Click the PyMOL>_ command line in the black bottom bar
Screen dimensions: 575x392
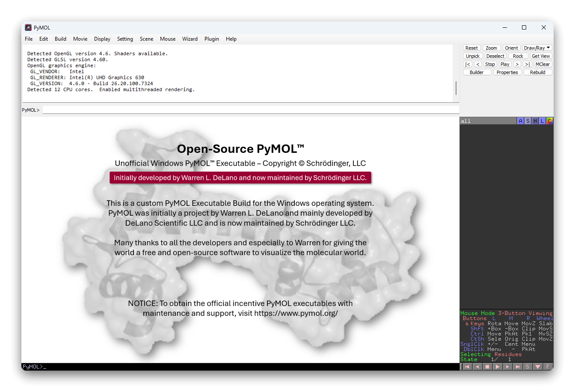[x=240, y=367]
